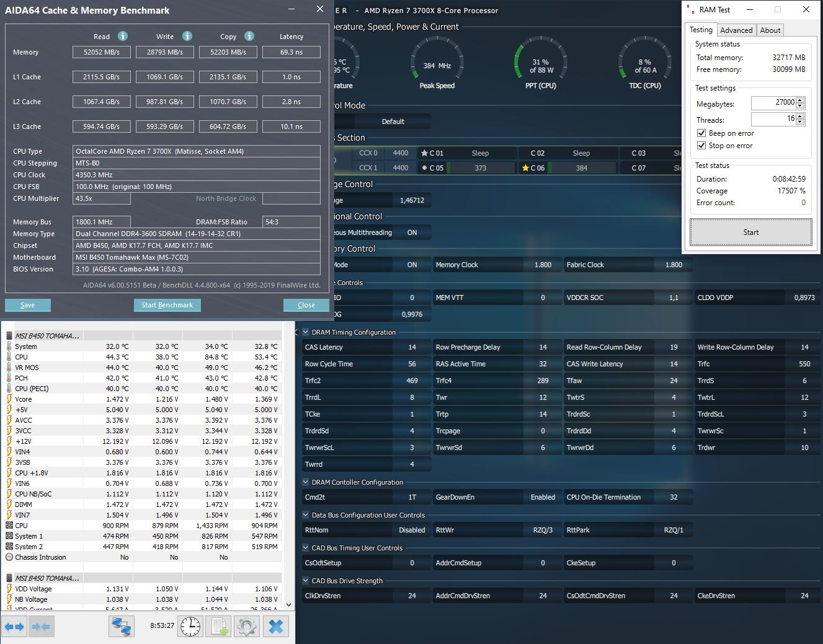Decrease Megabytes value with down stepper arrow
Screen dimensions: 823x644
pyautogui.click(x=800, y=106)
